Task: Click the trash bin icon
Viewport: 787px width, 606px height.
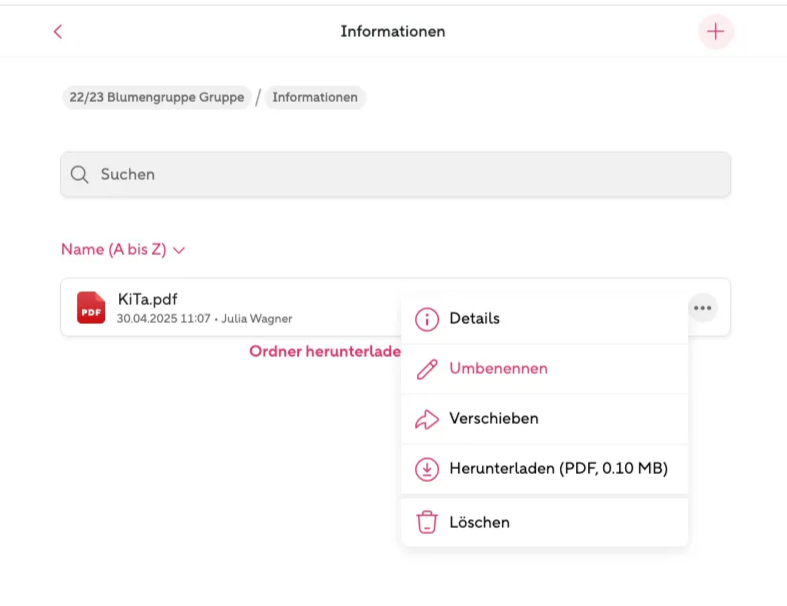Action: click(427, 522)
